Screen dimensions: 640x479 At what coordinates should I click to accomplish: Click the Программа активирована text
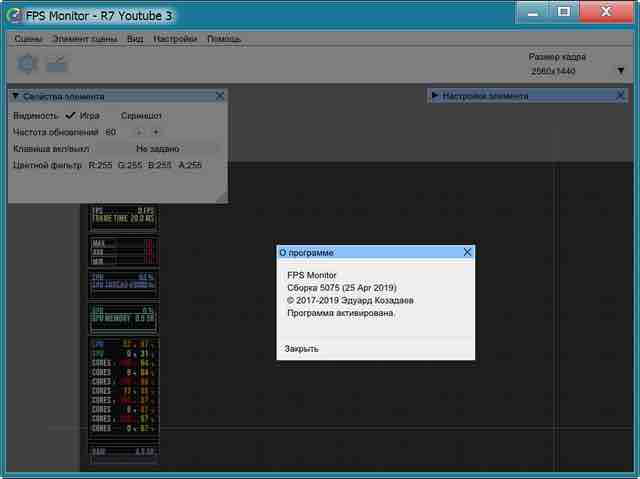(x=340, y=313)
